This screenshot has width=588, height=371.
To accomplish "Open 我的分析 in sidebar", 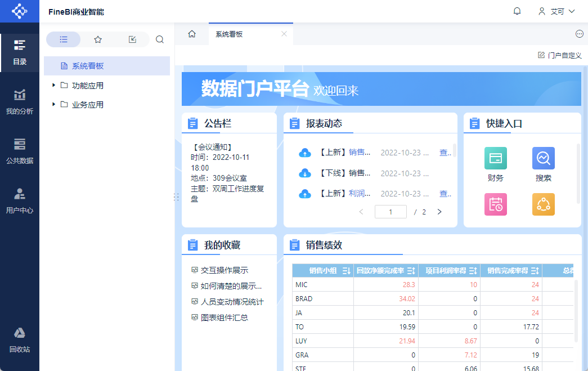I will [x=20, y=102].
